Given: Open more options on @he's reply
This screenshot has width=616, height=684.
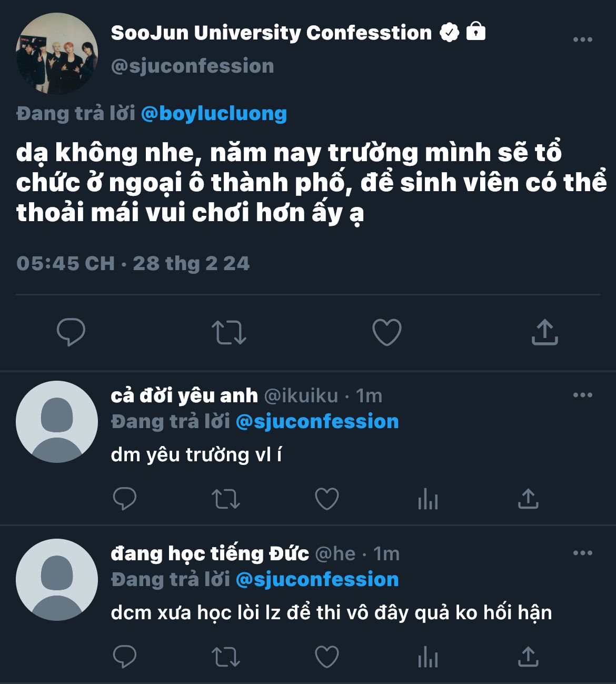Looking at the screenshot, I should coord(582,553).
